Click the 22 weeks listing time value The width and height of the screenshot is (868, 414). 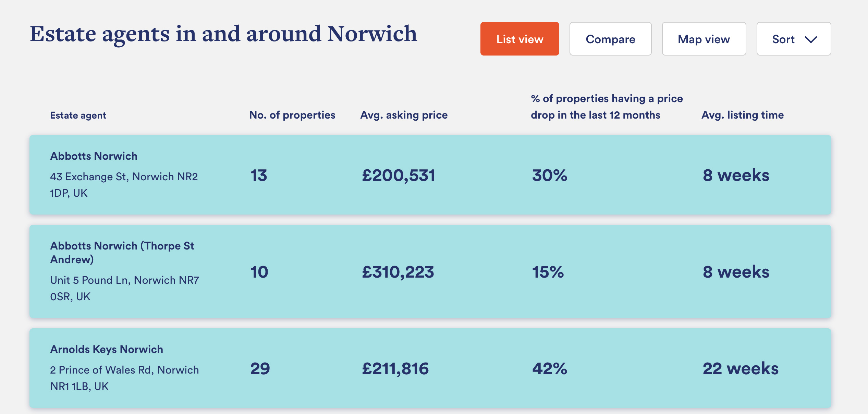tap(741, 369)
